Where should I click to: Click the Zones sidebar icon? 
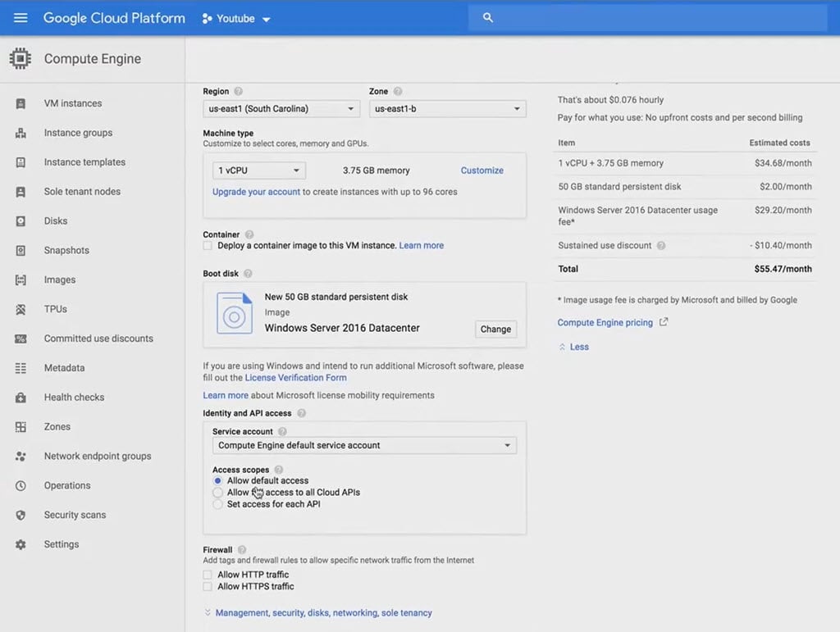click(21, 427)
